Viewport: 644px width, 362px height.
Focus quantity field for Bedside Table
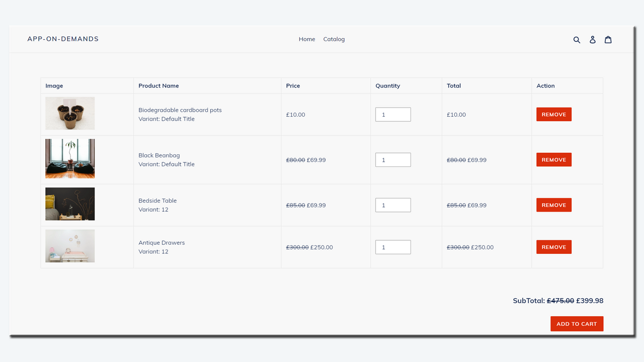coord(393,205)
